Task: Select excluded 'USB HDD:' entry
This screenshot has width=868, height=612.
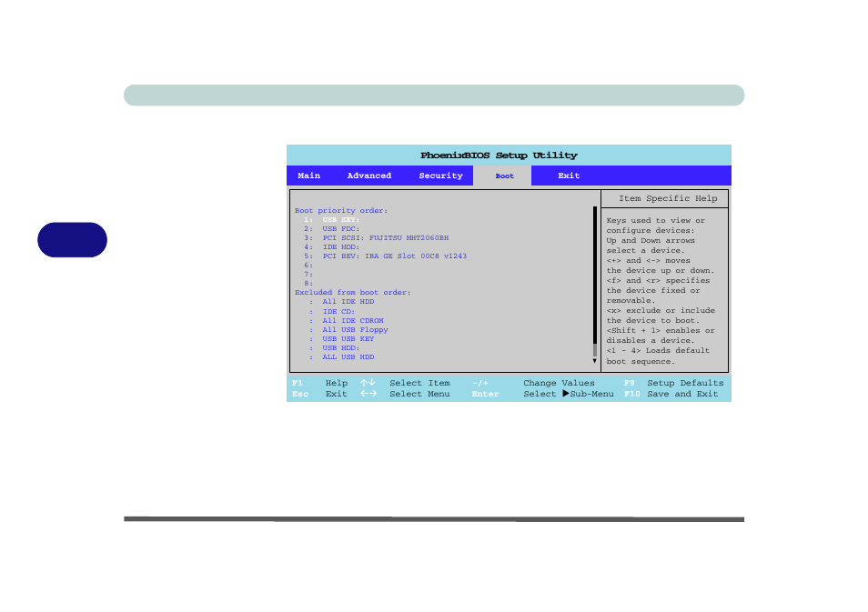Action: [x=335, y=348]
